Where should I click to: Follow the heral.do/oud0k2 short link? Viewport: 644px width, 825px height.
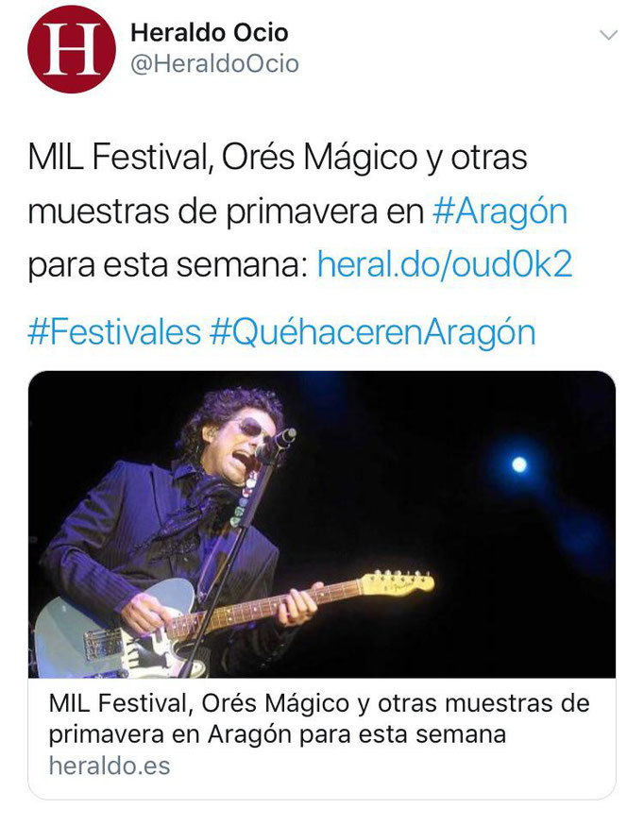tap(445, 263)
